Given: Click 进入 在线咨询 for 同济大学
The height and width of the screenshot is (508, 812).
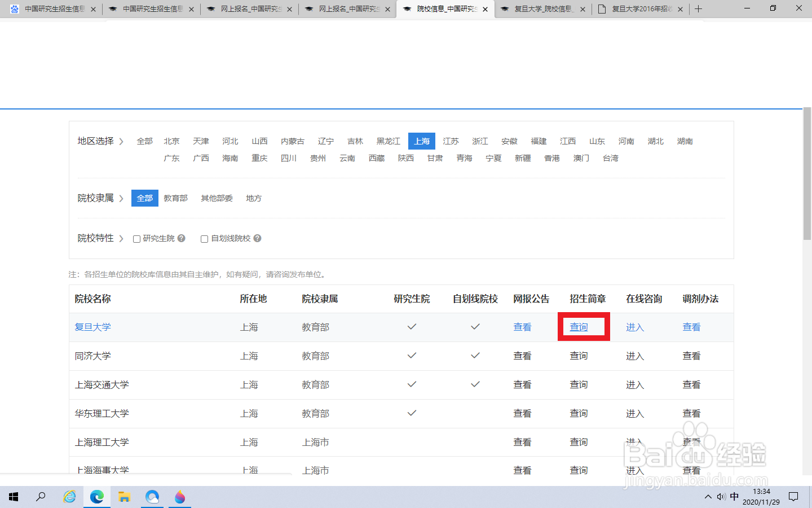Looking at the screenshot, I should point(635,356).
